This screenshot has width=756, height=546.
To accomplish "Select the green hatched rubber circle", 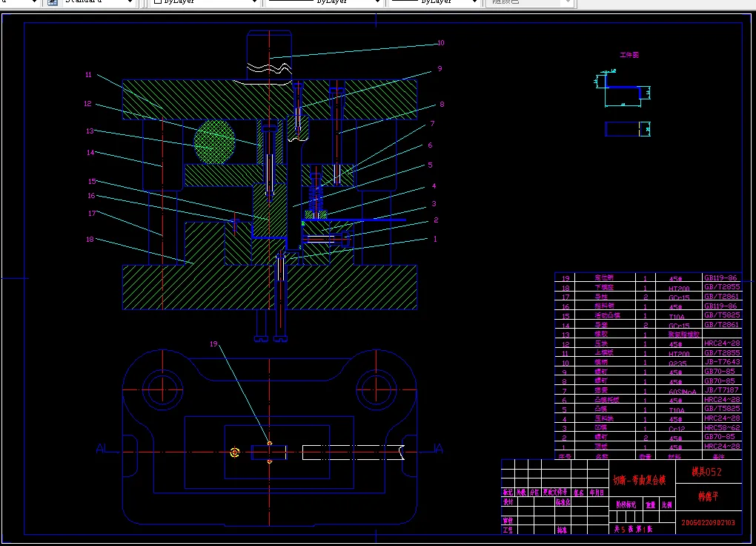I will [214, 142].
